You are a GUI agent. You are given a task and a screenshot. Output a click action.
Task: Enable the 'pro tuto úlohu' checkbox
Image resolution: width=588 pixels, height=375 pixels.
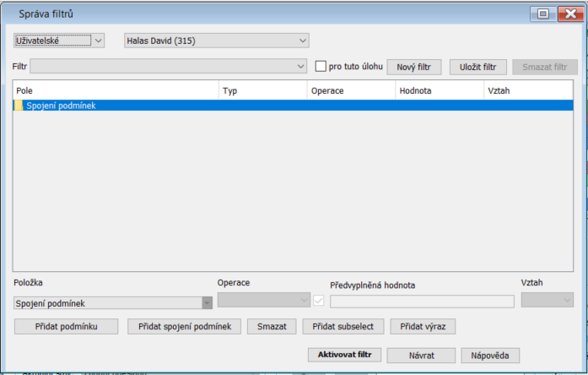point(321,66)
